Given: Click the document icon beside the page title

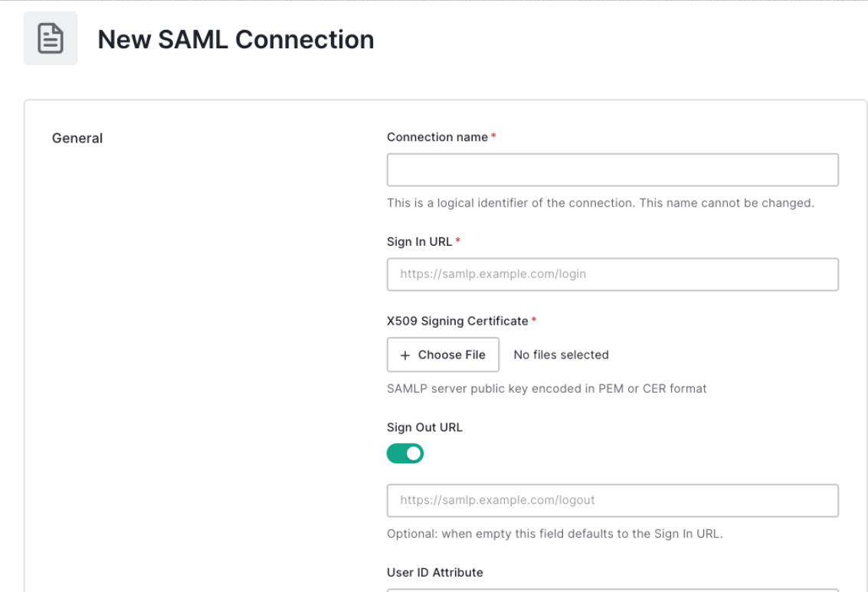Looking at the screenshot, I should 51,39.
